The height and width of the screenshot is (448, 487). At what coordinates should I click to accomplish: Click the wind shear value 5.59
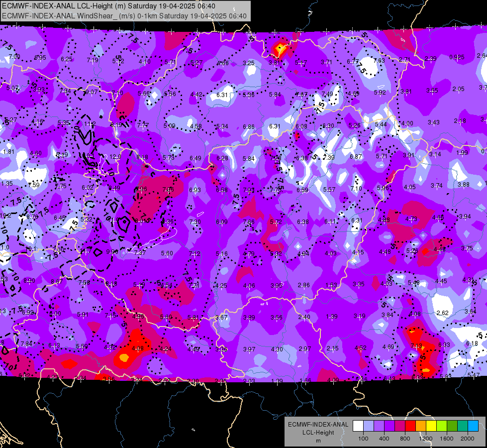point(82,346)
